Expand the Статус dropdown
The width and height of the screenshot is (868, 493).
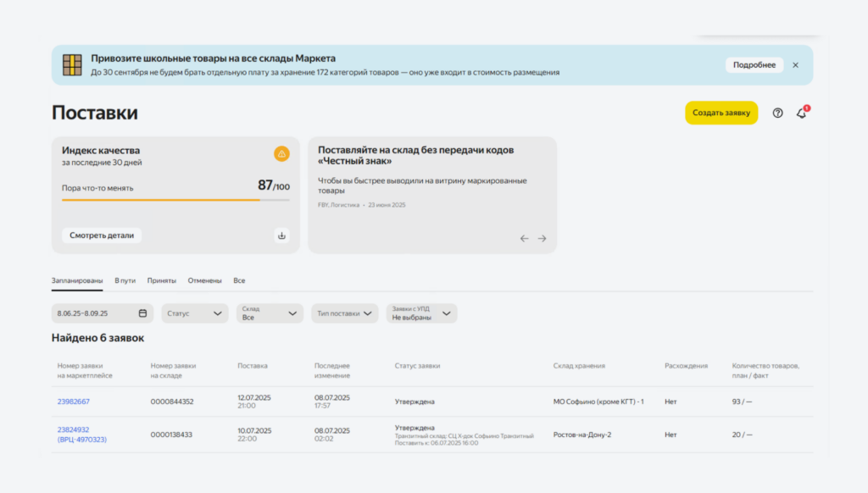coord(195,313)
